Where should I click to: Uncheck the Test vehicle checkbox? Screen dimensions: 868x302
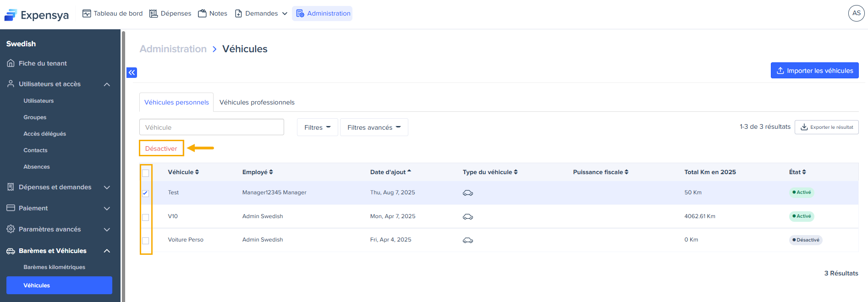tap(145, 193)
